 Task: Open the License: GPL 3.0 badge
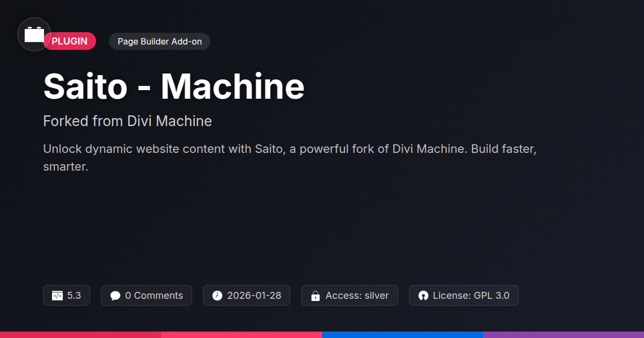click(464, 296)
